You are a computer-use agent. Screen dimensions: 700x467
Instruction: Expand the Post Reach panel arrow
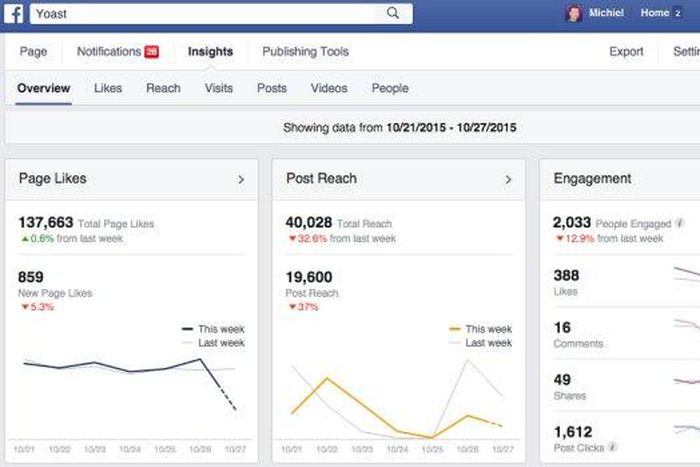tap(508, 179)
